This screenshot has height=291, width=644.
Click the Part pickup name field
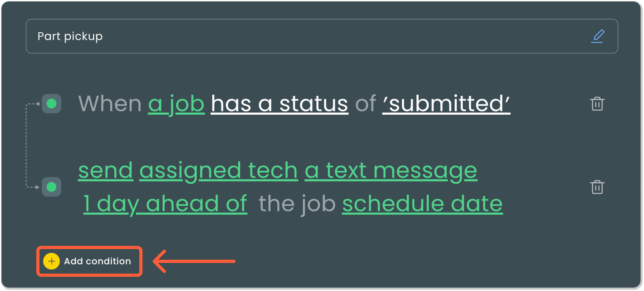coord(70,36)
